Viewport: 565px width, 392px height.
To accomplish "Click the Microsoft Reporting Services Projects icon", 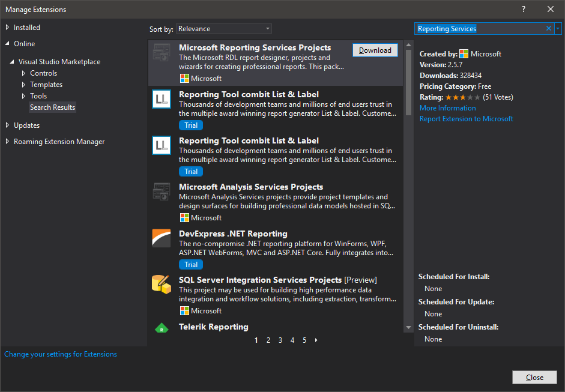I will point(162,53).
